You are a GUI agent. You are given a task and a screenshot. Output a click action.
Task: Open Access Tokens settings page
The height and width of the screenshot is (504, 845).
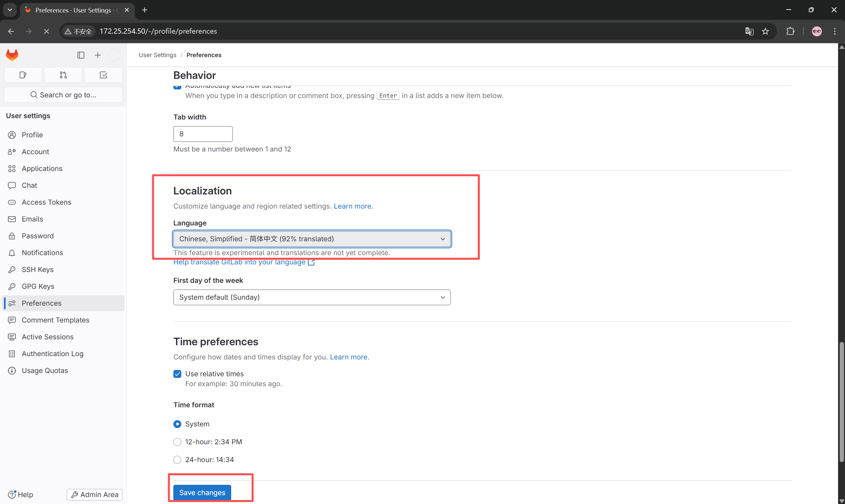[46, 202]
